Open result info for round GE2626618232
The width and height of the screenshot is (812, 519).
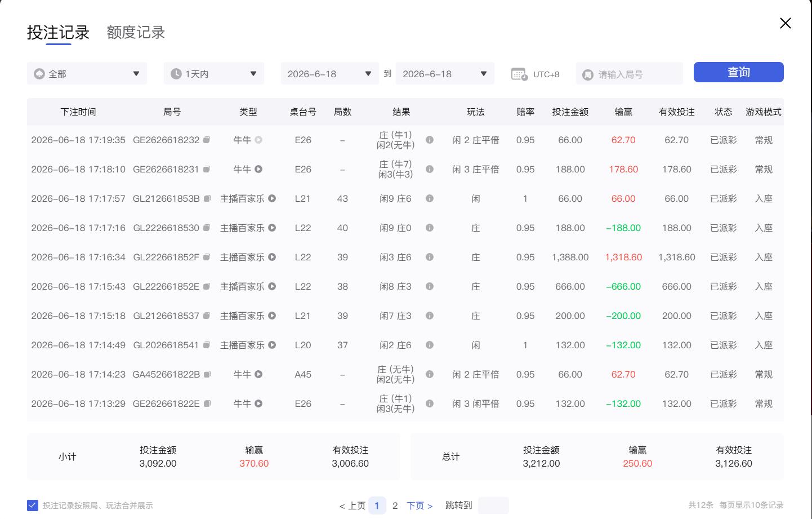tap(430, 140)
